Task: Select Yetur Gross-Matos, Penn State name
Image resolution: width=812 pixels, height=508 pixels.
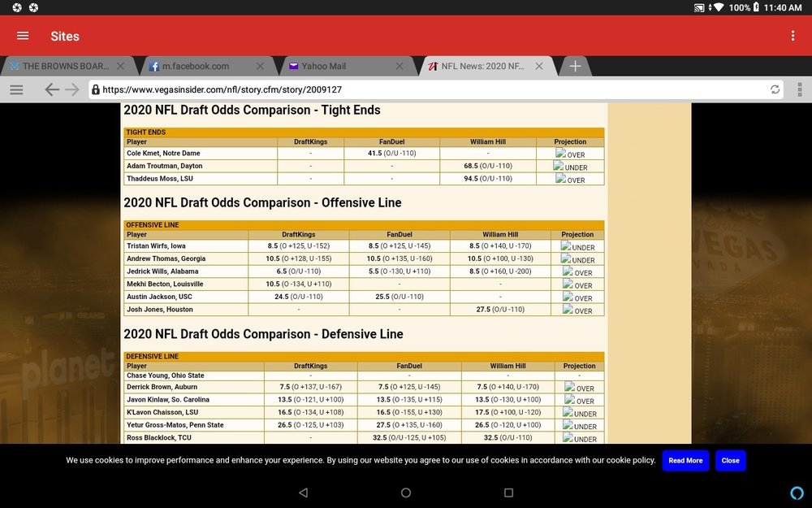Action: 175,425
